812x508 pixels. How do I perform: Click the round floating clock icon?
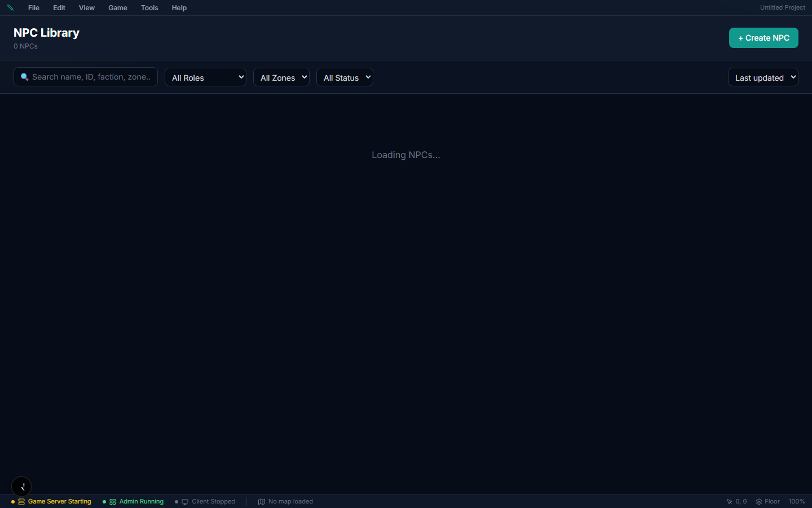[x=21, y=486]
